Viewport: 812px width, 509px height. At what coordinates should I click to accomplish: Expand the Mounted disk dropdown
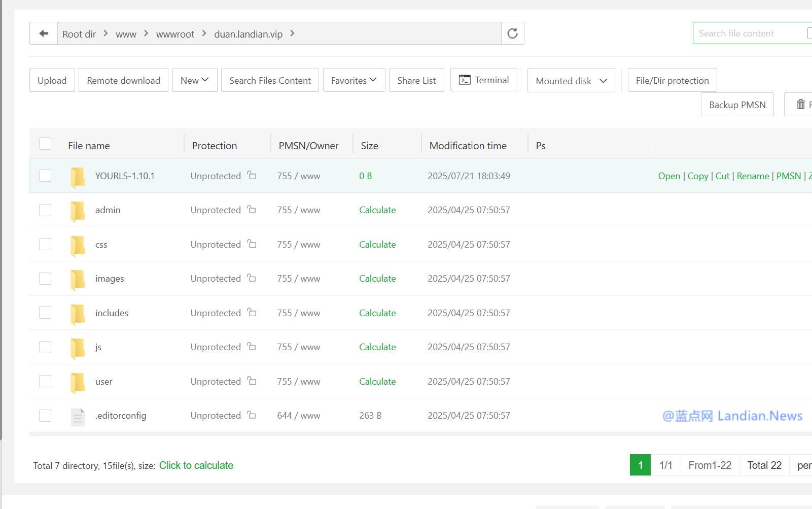(x=571, y=81)
